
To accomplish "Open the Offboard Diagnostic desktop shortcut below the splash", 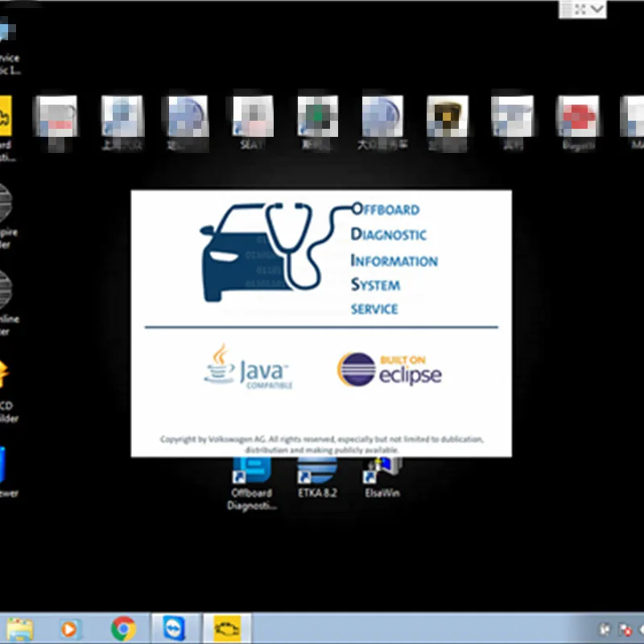I will [x=252, y=484].
